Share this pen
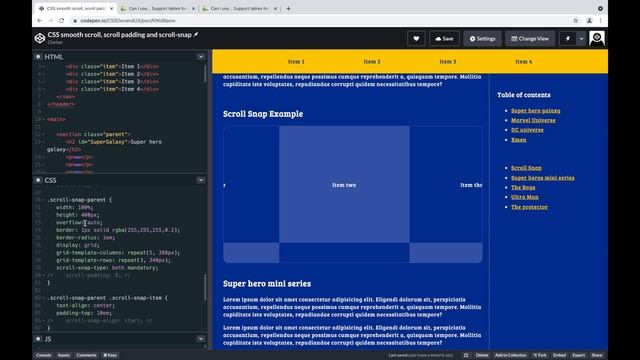This screenshot has width=640, height=360. [597, 355]
